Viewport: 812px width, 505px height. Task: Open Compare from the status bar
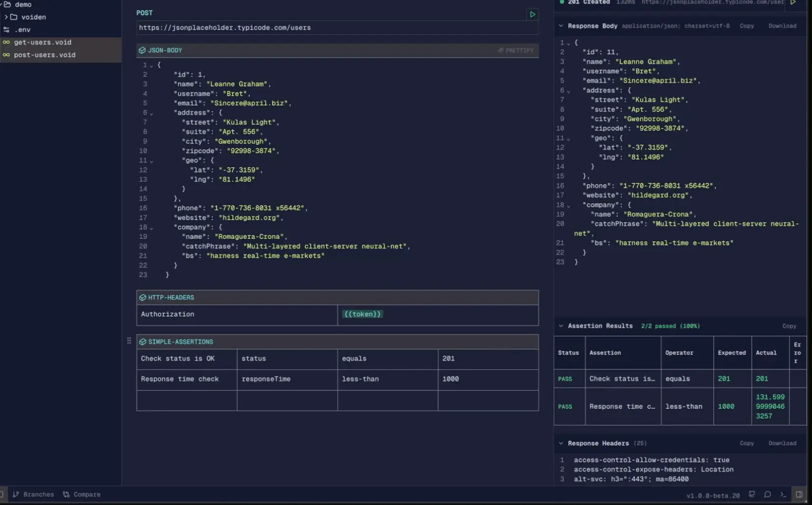tap(81, 494)
